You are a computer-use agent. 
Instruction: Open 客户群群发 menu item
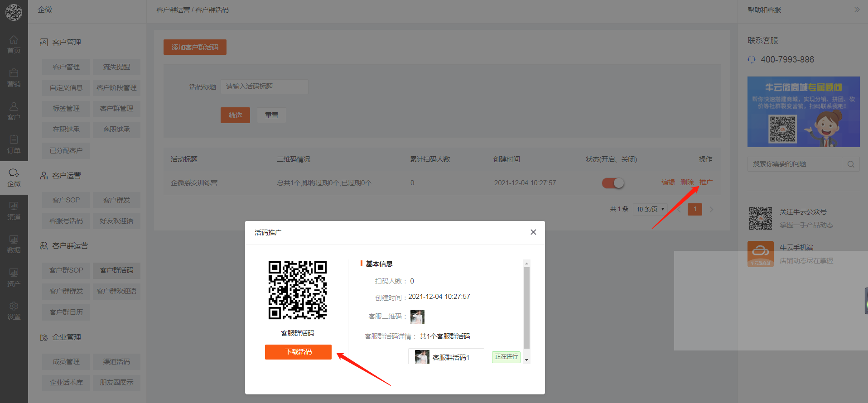click(66, 291)
